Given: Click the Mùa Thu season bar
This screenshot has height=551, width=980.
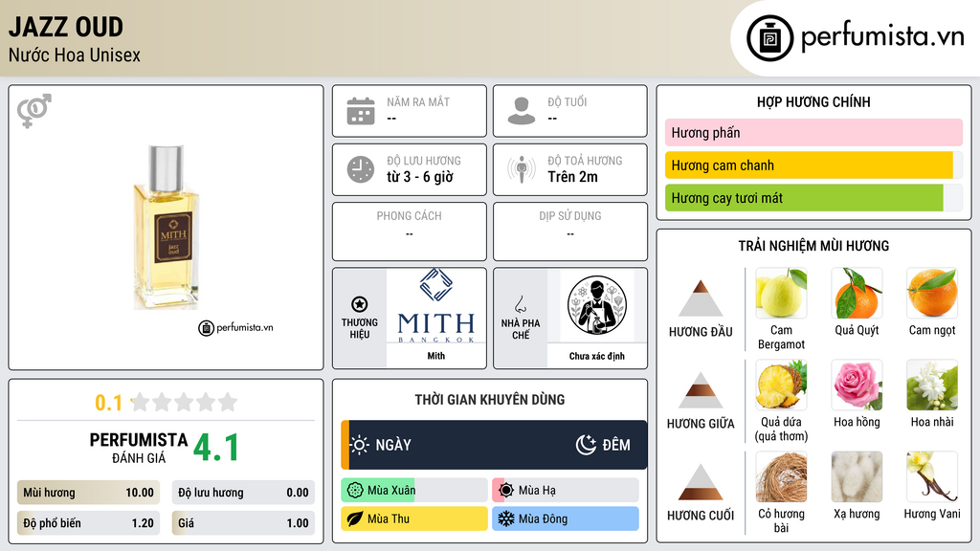Looking at the screenshot, I should pyautogui.click(x=414, y=519).
